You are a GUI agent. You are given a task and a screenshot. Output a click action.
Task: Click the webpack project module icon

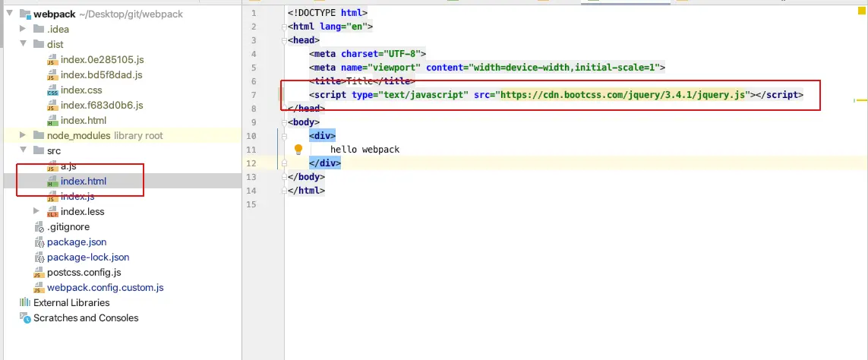[24, 14]
